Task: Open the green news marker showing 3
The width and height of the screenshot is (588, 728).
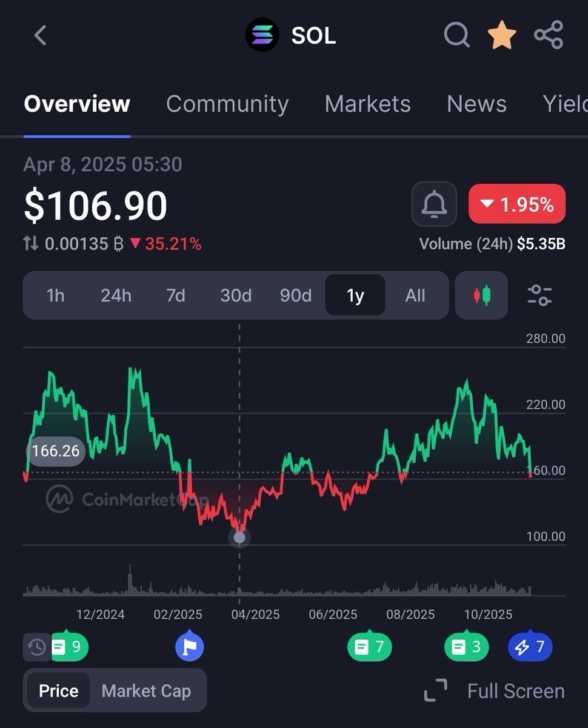Action: pos(466,647)
